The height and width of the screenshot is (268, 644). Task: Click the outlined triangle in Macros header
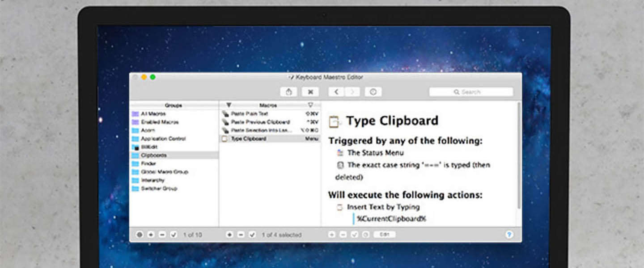[310, 105]
